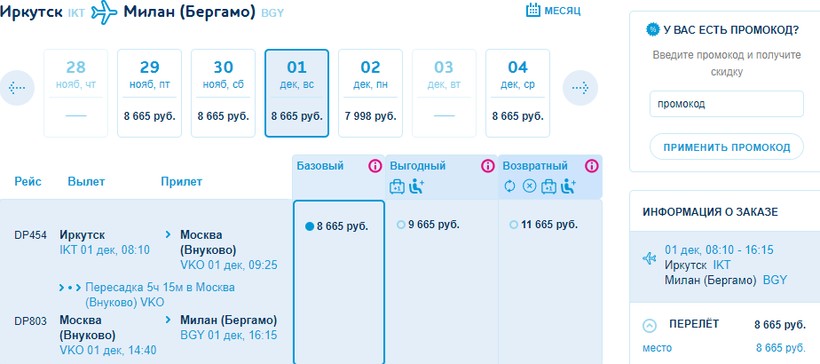Click the refund cross icon under Возвратный
Viewport: 820px width, 364px height.
point(530,186)
